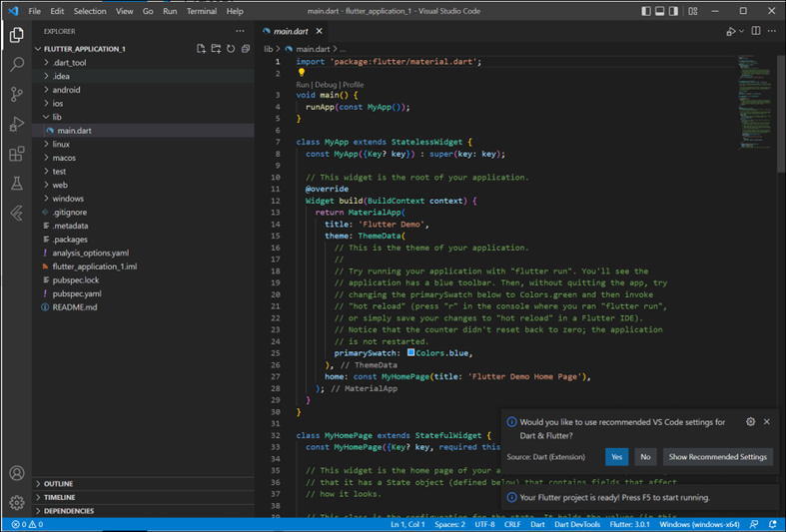Expand the android folder

66,90
